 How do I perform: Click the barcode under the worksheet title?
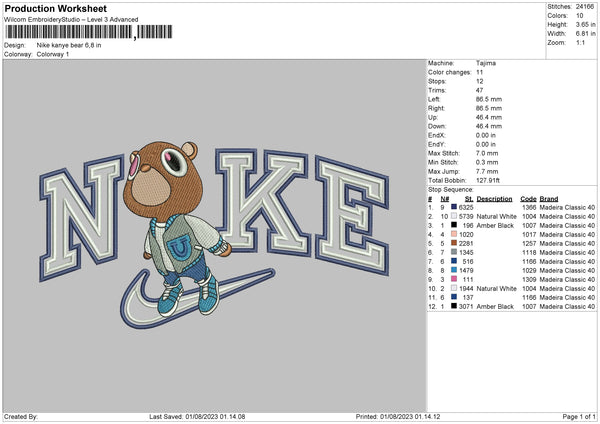coord(88,32)
